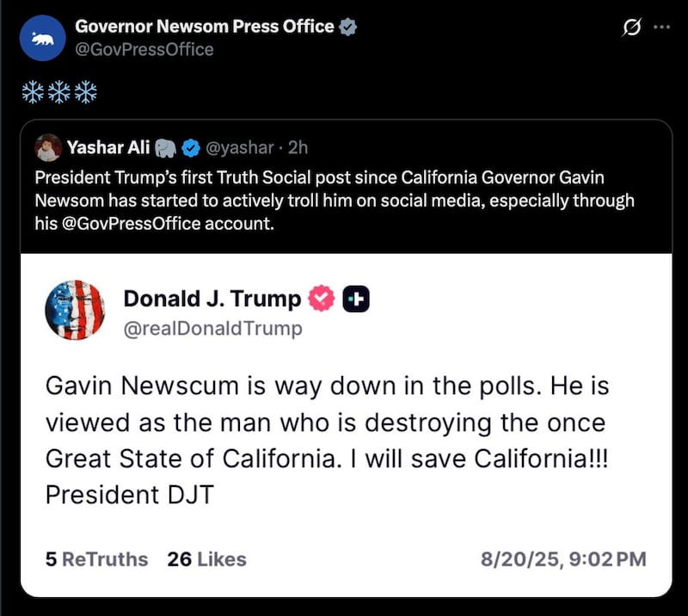Viewport: 688px width, 616px height.
Task: Open the three-dot more options menu
Action: pos(660,27)
